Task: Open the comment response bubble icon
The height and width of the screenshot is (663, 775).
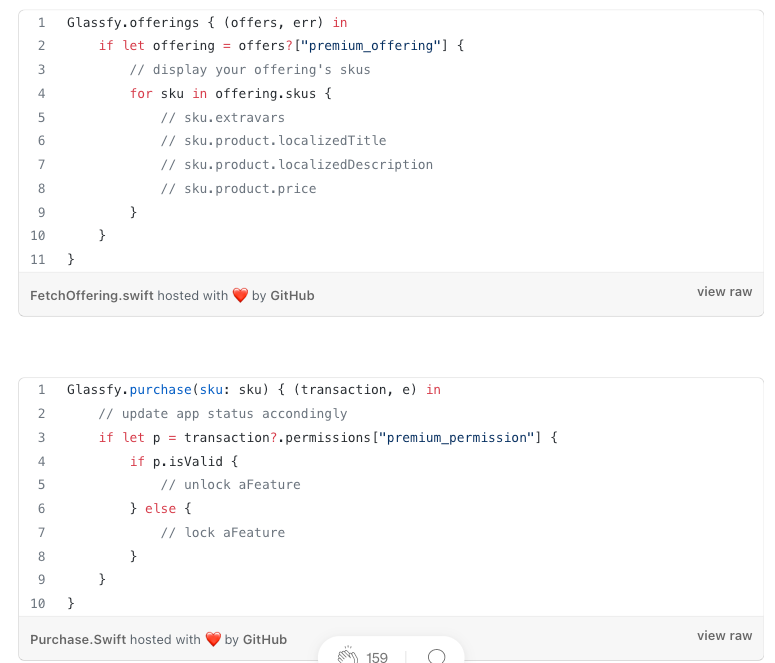Action: (x=436, y=656)
